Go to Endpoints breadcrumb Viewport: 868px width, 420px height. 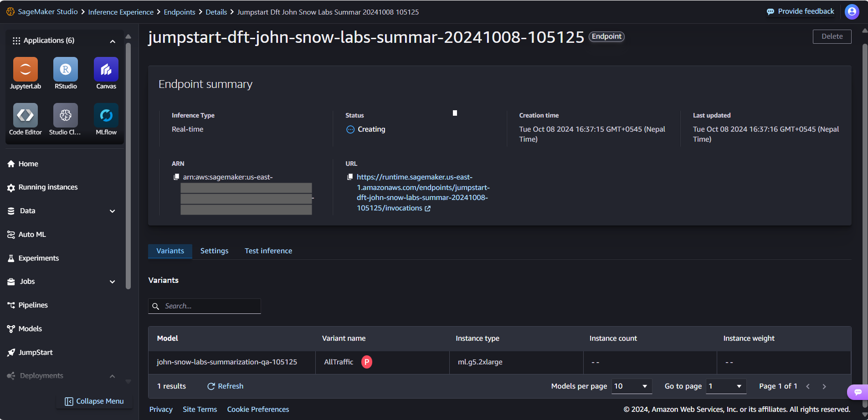(x=180, y=12)
